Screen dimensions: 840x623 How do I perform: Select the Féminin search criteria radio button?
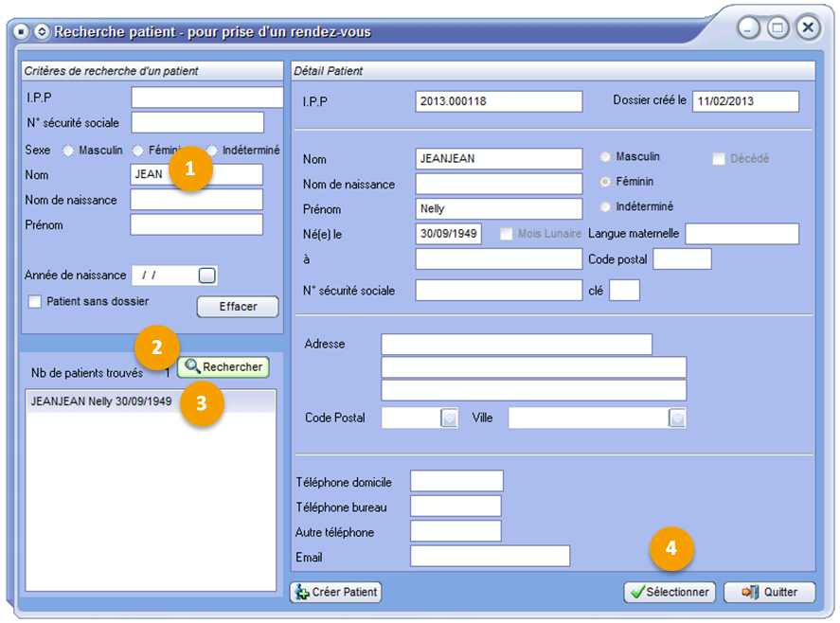[x=138, y=151]
